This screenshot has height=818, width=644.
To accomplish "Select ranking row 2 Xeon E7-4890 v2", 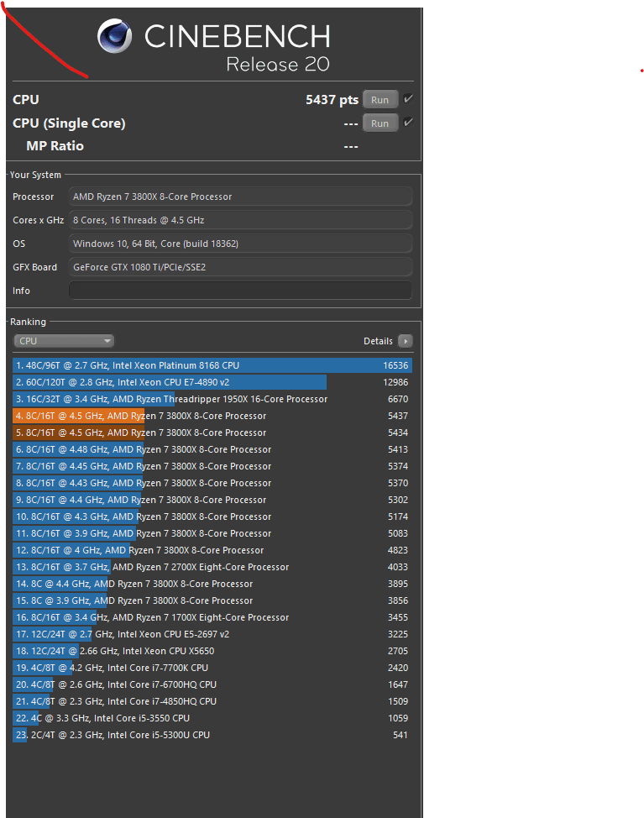I will [212, 382].
